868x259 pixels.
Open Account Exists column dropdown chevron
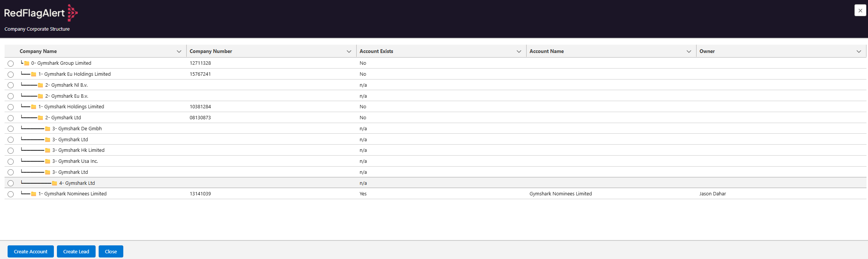coord(519,51)
